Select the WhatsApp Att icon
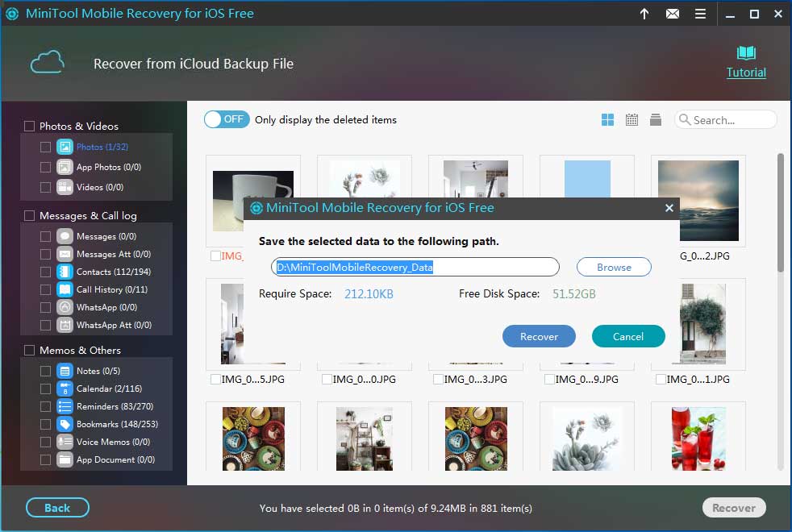 (x=65, y=325)
